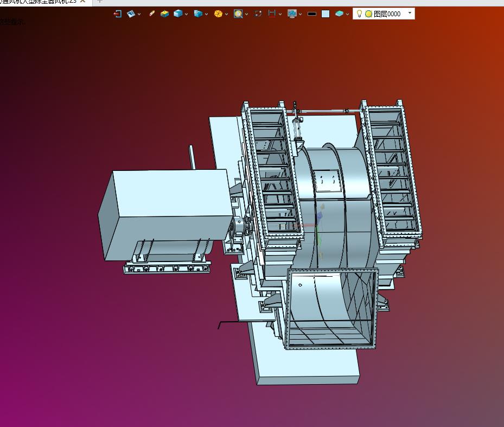Viewport: 504px width, 427px height.
Task: Click the yellow circle layer status icon
Action: [x=369, y=14]
